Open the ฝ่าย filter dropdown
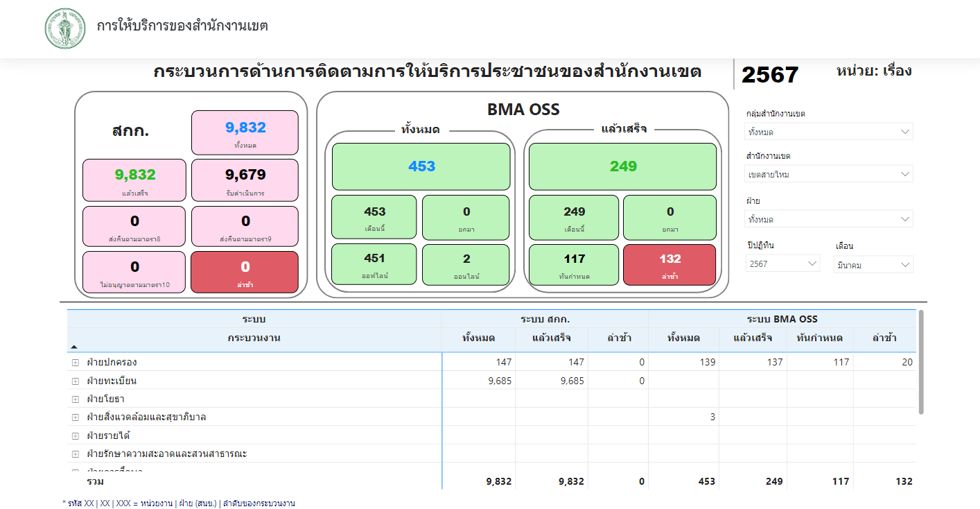980x509 pixels. [x=830, y=219]
